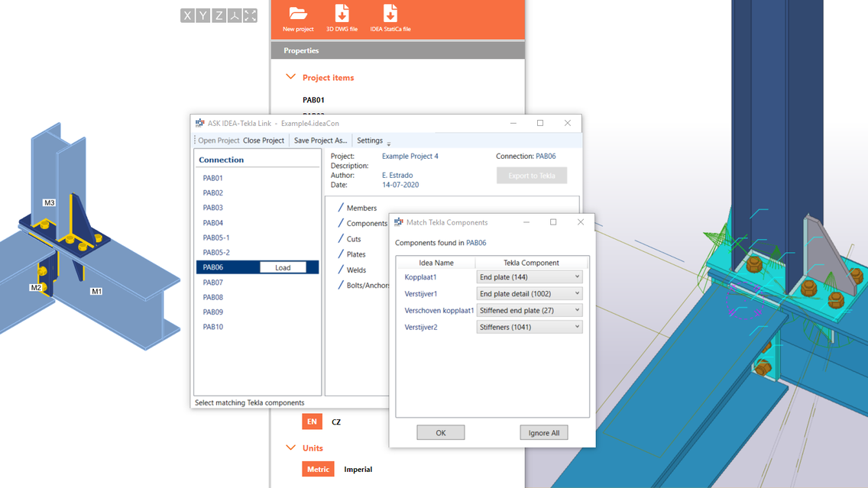The image size is (868, 488).
Task: Open the Verschoven kopplaat1 Stiffened end plate dropdown
Action: (530, 310)
